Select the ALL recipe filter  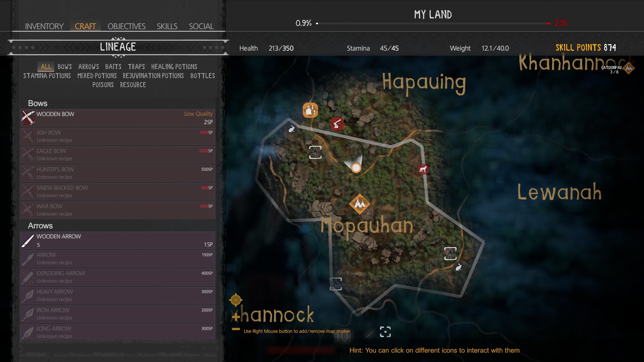click(x=46, y=67)
